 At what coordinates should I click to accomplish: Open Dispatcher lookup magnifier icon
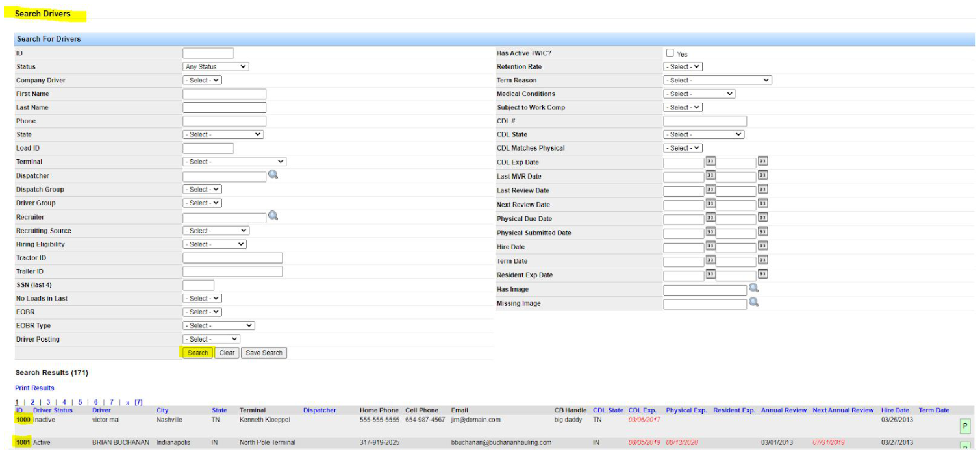coord(273,175)
